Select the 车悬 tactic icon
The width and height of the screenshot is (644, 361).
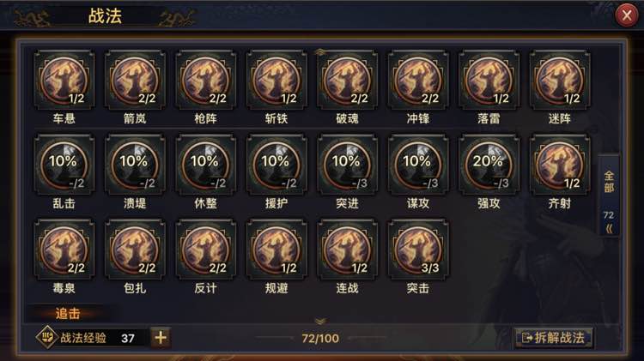click(x=64, y=81)
